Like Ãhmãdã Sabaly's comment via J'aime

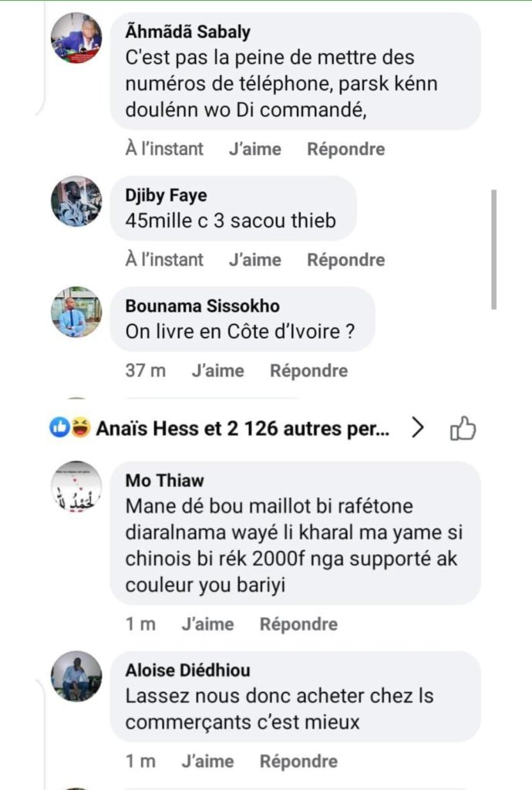(254, 149)
